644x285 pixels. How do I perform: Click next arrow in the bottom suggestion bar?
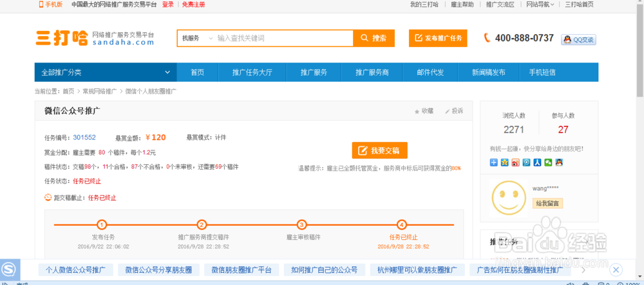(x=583, y=270)
